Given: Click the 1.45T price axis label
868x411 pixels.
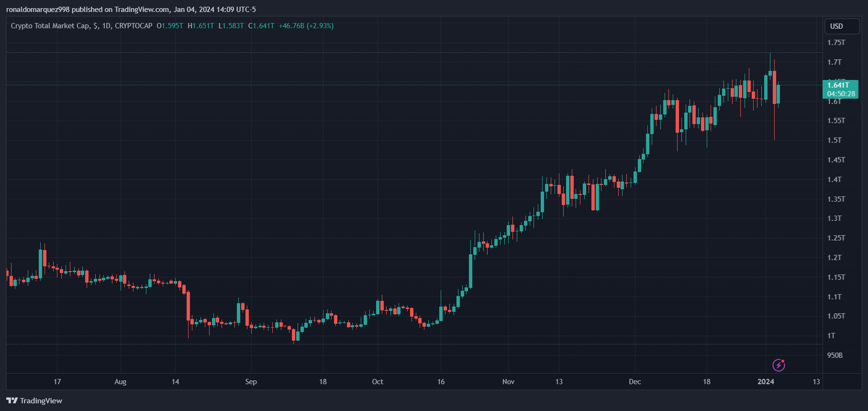Looking at the screenshot, I should coord(836,160).
